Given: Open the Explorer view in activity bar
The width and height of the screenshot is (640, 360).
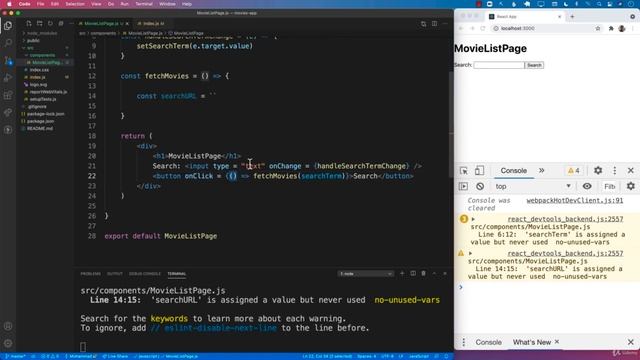Looking at the screenshot, I should [x=8, y=26].
